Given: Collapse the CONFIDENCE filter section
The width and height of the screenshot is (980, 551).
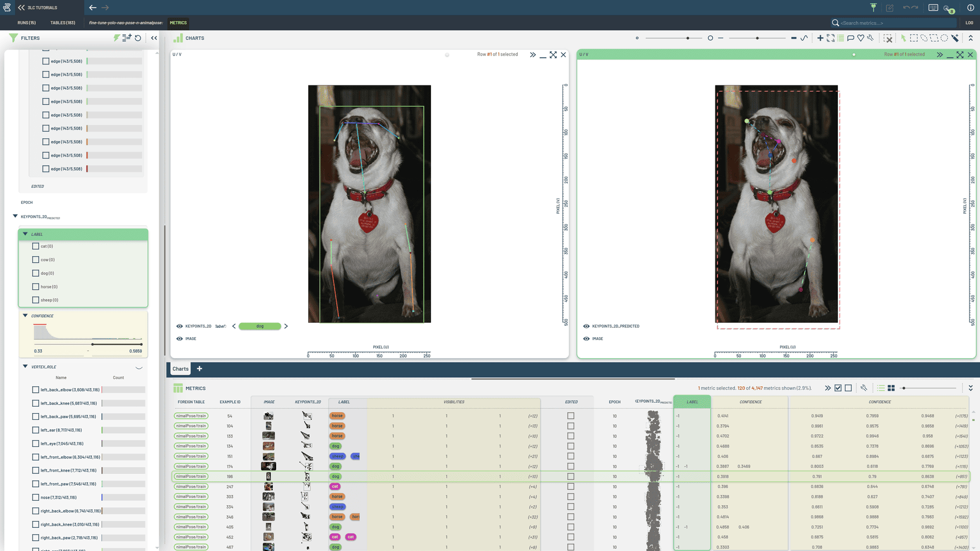Looking at the screenshot, I should (x=25, y=316).
